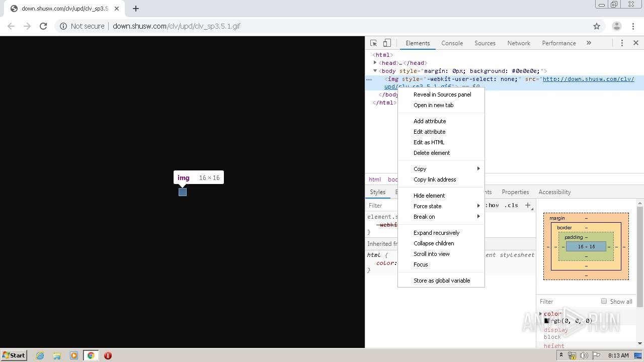Open DevTools customize menu (three dots)
This screenshot has width=644, height=362.
pos(622,43)
